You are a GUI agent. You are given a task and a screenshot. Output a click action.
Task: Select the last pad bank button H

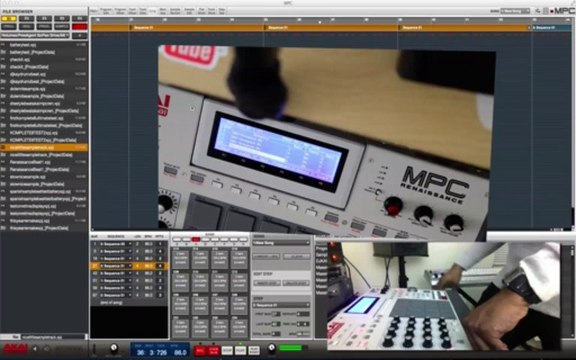pos(244,240)
